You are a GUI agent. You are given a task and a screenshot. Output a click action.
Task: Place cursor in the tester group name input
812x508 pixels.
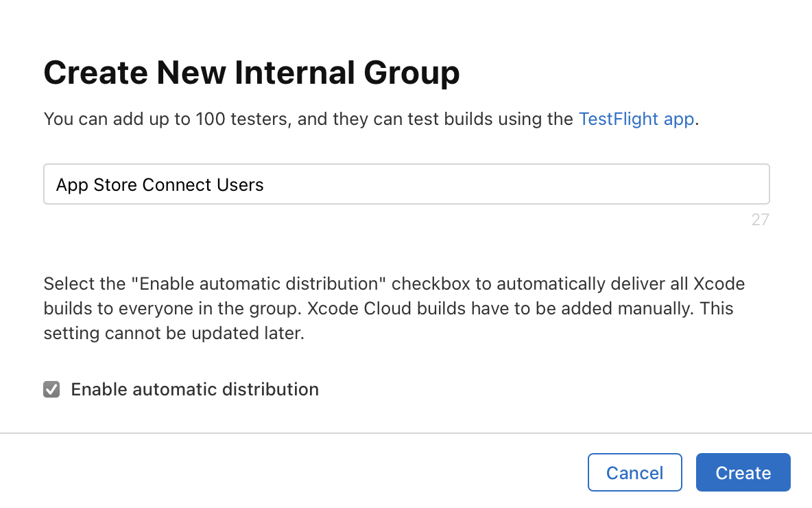pos(406,184)
